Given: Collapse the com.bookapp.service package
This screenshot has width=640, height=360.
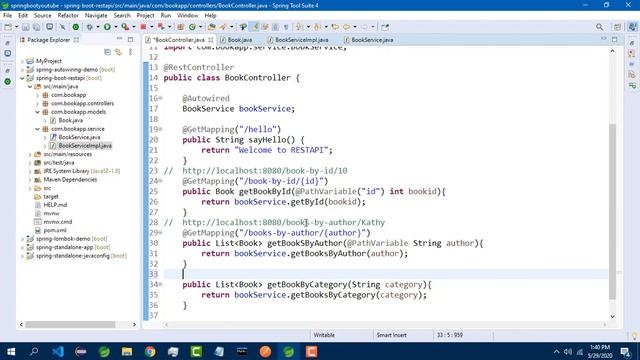Looking at the screenshot, I should pos(38,129).
